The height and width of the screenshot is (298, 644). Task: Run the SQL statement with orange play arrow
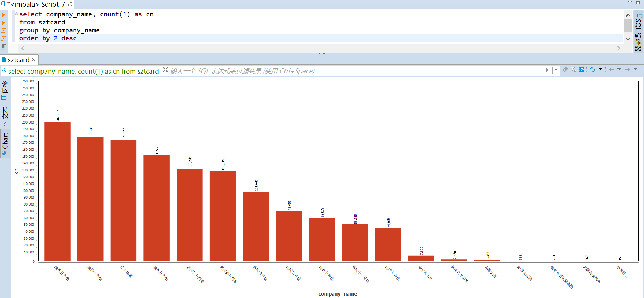click(3, 15)
